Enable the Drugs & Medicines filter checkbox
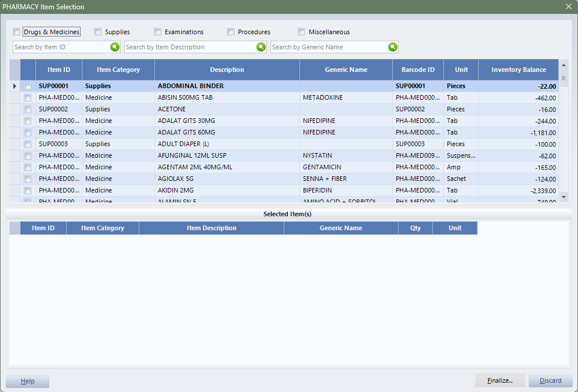 pyautogui.click(x=17, y=32)
